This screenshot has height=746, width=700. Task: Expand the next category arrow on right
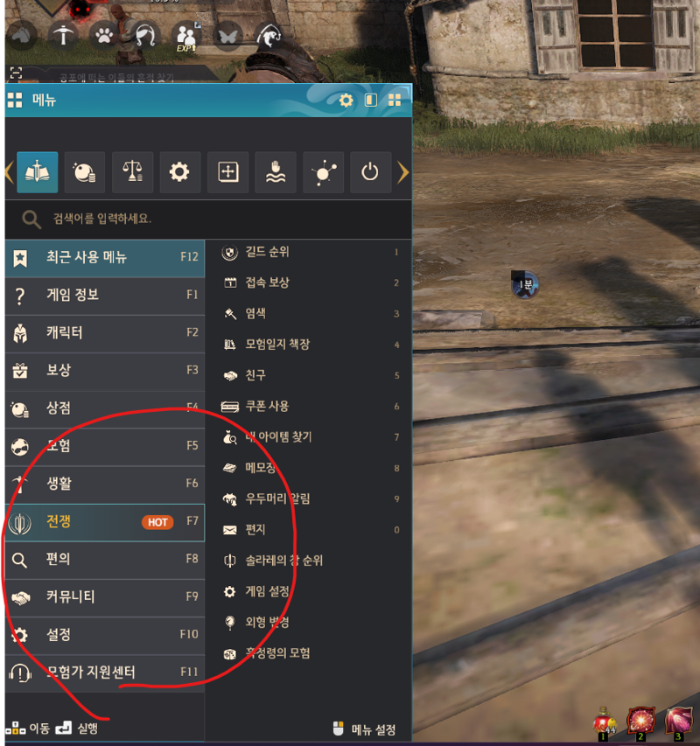402,172
